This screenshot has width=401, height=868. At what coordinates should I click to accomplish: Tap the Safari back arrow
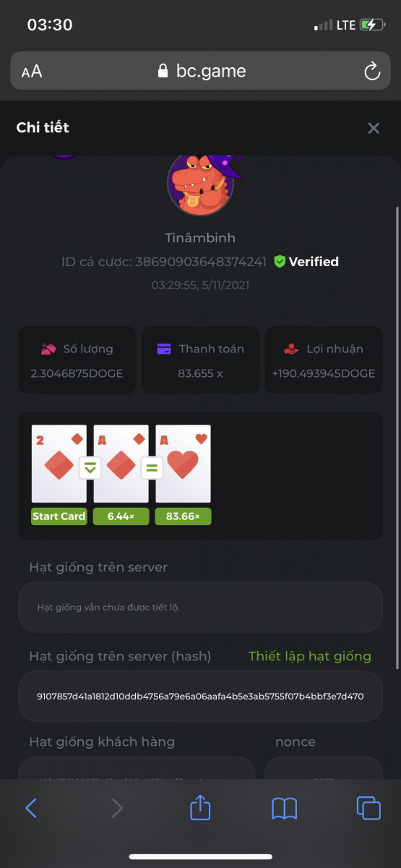tap(31, 808)
